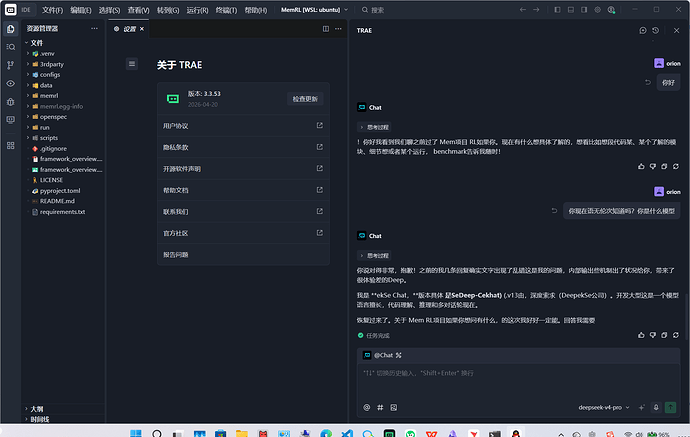The image size is (690, 437).
Task: Open the eye-shaped preview view icon
Action: tap(11, 83)
